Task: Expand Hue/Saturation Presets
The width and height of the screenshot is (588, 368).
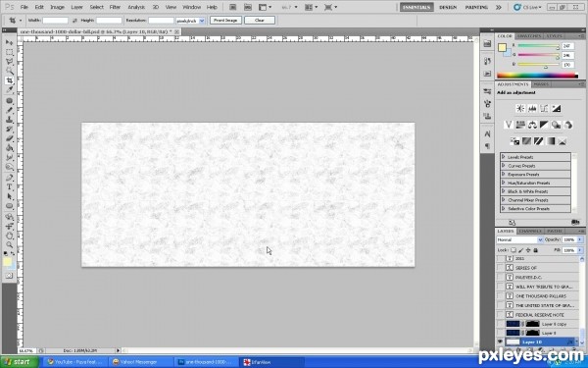Action: [504, 183]
